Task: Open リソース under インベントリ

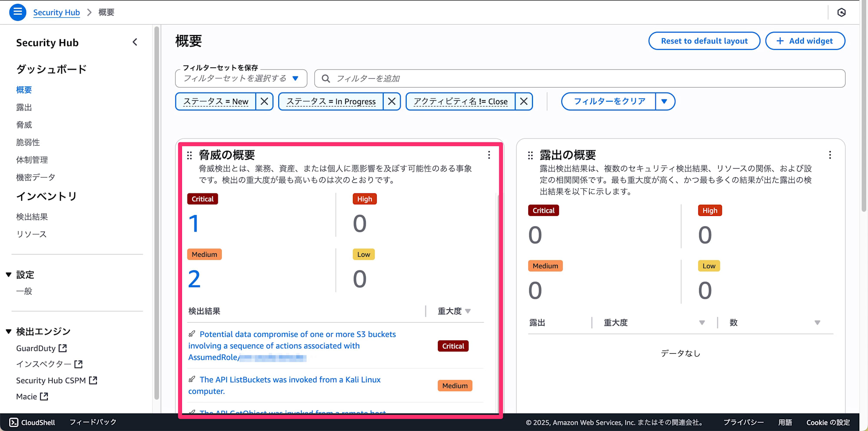Action: click(x=31, y=234)
